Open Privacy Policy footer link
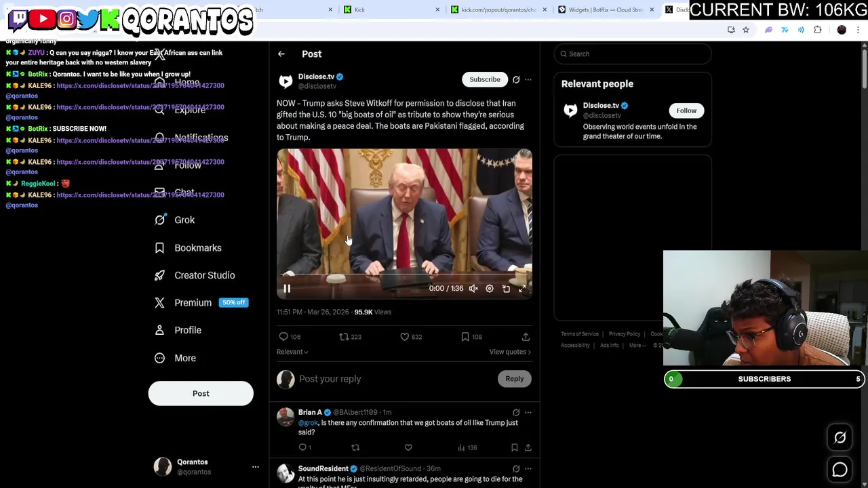The width and height of the screenshot is (868, 488). [x=625, y=334]
